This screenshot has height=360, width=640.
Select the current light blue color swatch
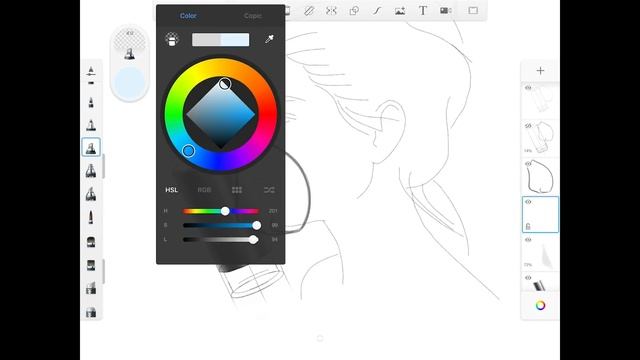pyautogui.click(x=235, y=40)
